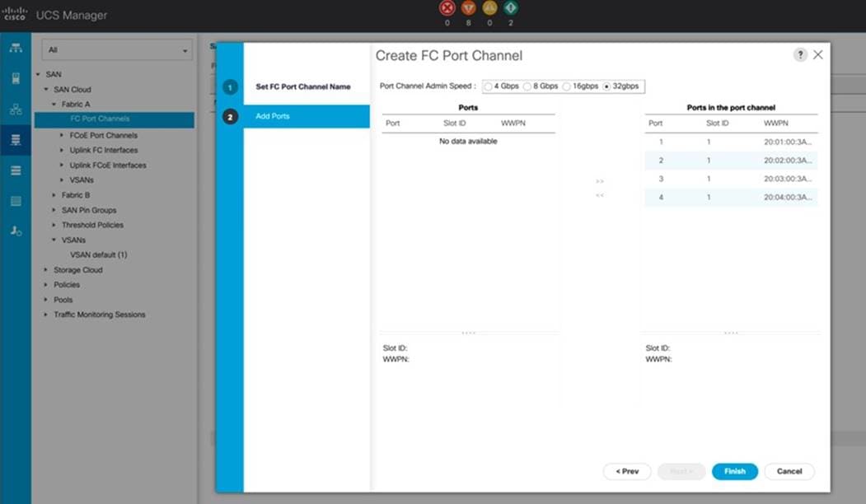Expand the Fabric B node
The height and width of the screenshot is (504, 866).
(x=54, y=195)
